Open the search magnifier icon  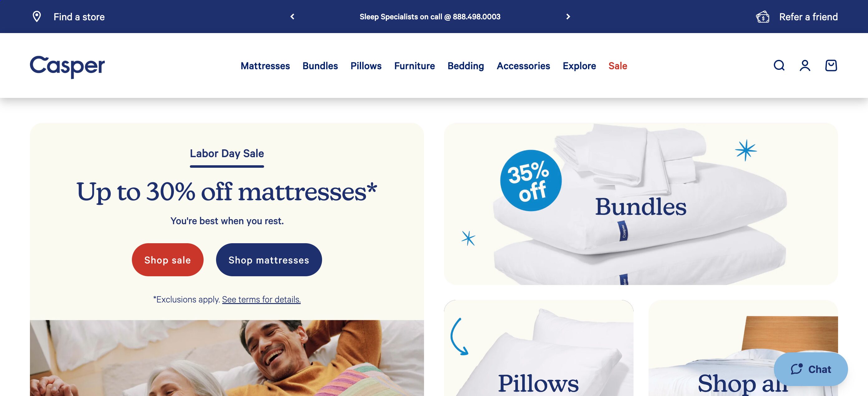click(x=779, y=65)
